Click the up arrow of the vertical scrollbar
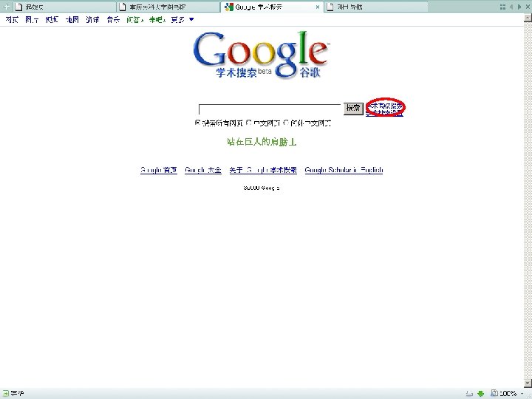This screenshot has height=399, width=532. click(x=528, y=18)
